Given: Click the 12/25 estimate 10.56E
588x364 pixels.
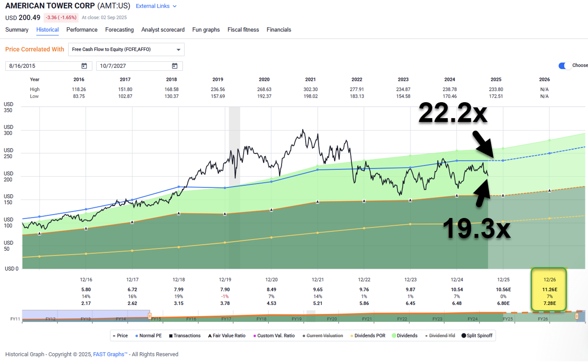Looking at the screenshot, I should (503, 289).
